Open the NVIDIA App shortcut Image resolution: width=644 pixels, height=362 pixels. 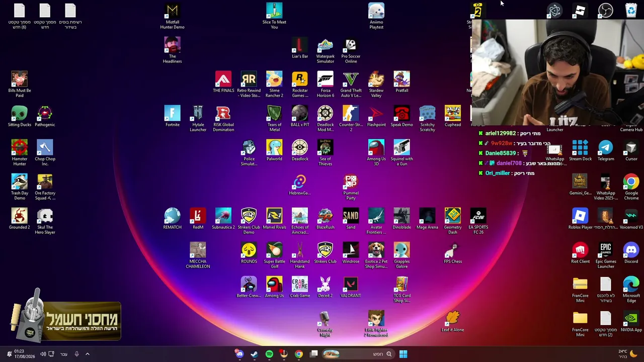[x=631, y=322]
